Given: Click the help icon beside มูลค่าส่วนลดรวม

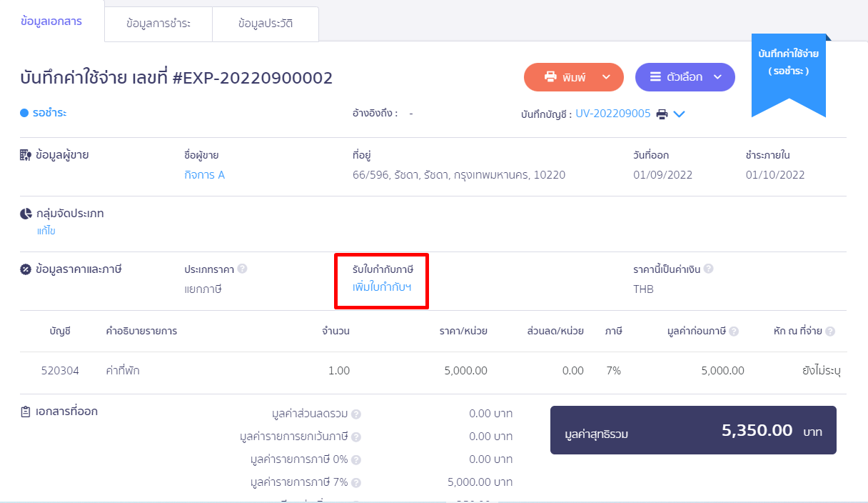Looking at the screenshot, I should pos(356,414).
